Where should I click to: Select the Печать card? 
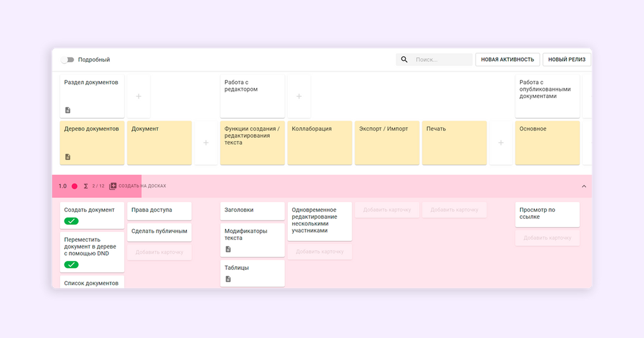click(454, 143)
